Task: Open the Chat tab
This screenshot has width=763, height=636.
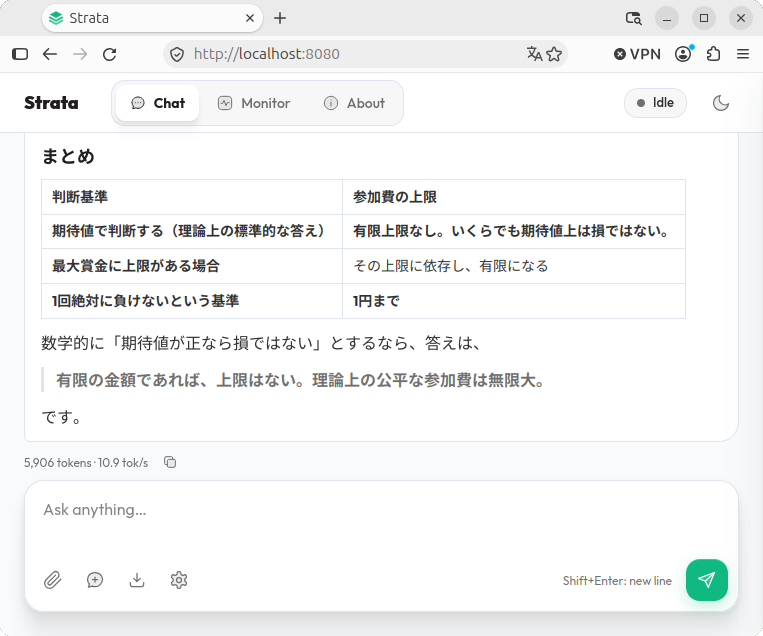Action: pos(158,103)
